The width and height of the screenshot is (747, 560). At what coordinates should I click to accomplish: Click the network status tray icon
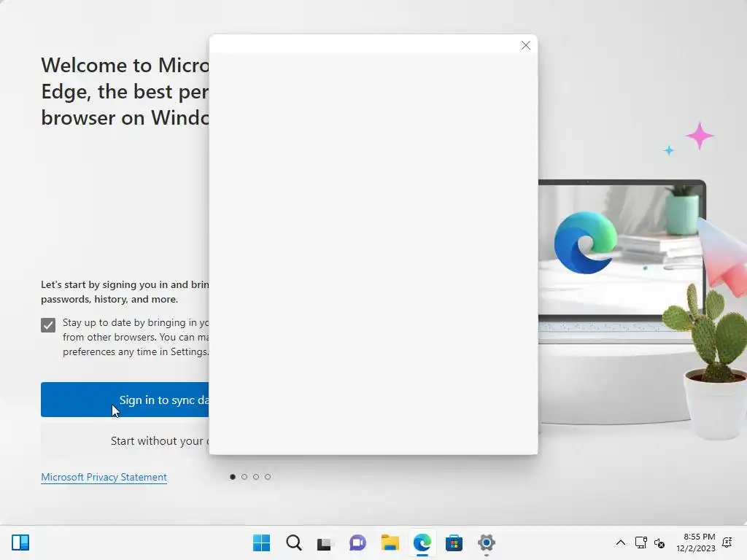(640, 542)
